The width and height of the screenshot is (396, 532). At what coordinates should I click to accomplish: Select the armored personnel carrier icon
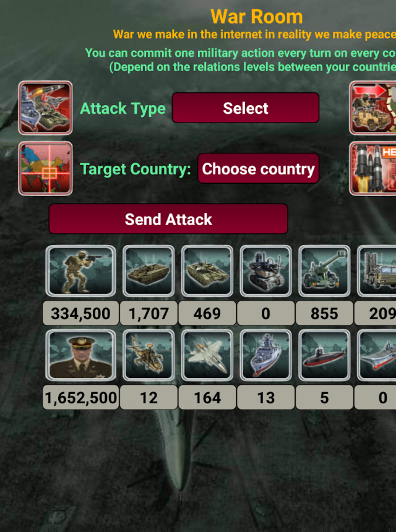tap(148, 271)
